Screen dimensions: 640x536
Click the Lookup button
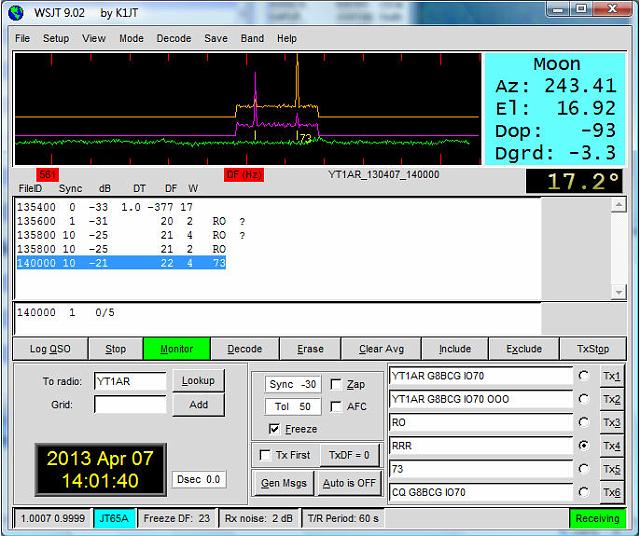198,380
